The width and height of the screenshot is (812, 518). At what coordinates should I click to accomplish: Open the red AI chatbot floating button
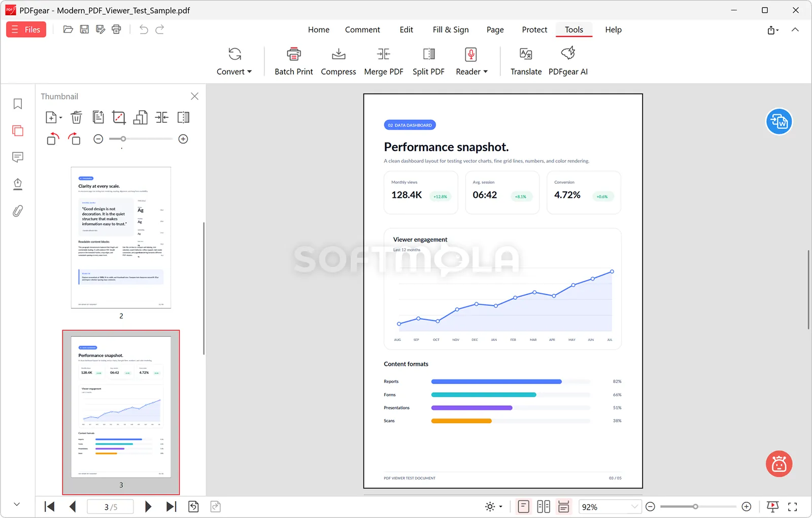[x=779, y=464]
